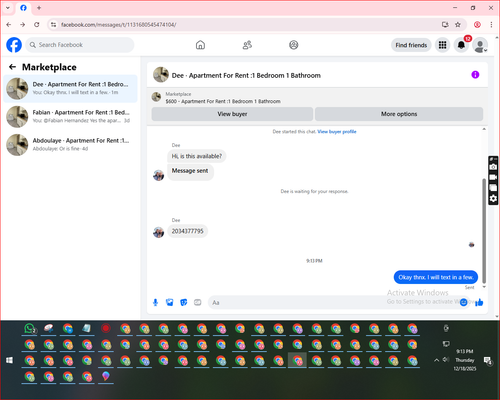Click the listing thumbnail beside the Marketplace label

(x=156, y=97)
